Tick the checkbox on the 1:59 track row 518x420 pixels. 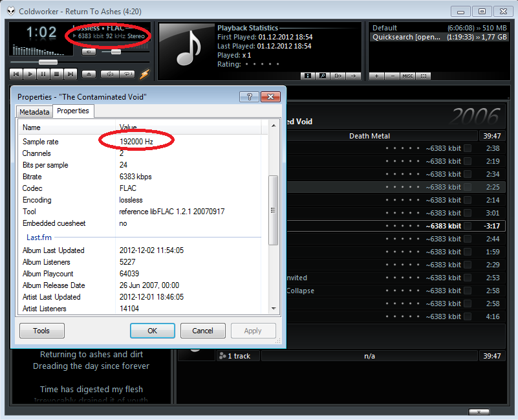coord(468,252)
